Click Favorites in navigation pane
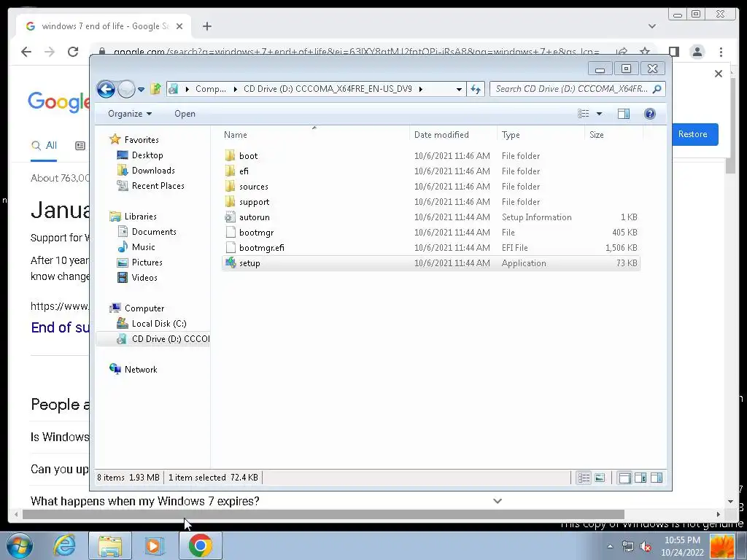747x560 pixels. (142, 139)
